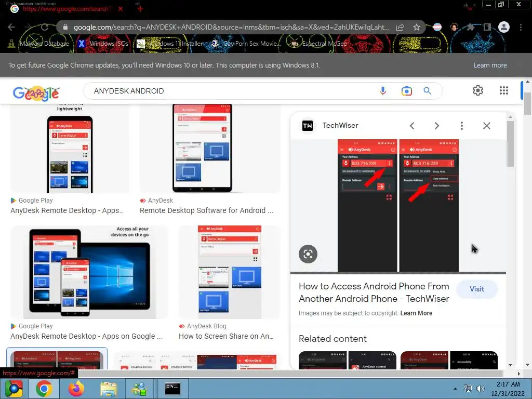Click the TechWiser source logo
Viewport: 532px width, 399px height.
pyautogui.click(x=308, y=126)
